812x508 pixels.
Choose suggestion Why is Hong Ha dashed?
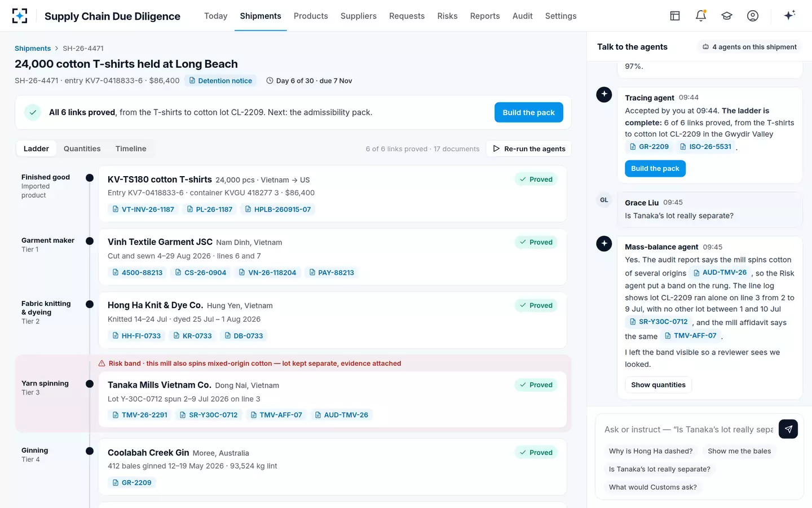click(x=651, y=451)
